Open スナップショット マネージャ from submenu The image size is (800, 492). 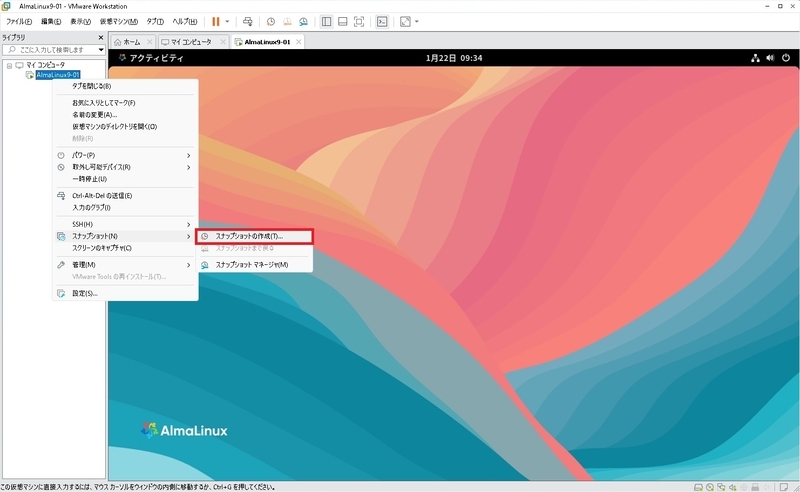click(254, 265)
